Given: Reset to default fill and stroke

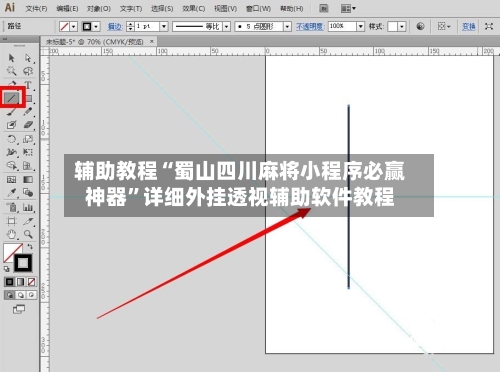Looking at the screenshot, I should pyautogui.click(x=7, y=269).
